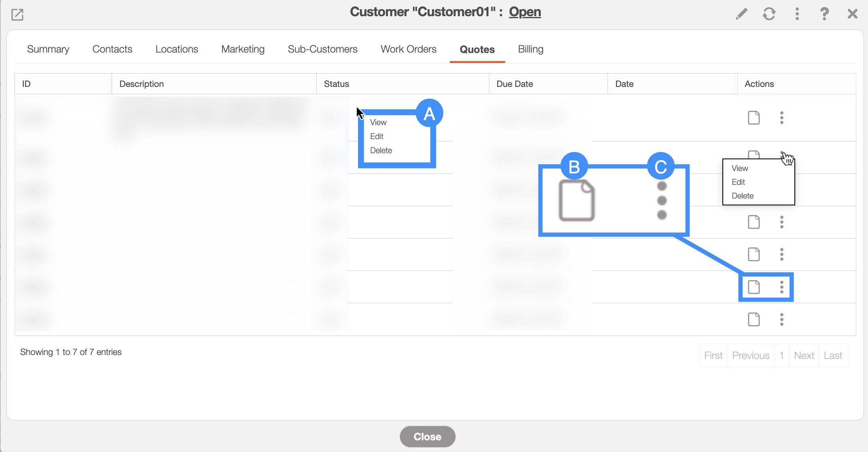
Task: Click the document icon in first row
Action: 754,118
